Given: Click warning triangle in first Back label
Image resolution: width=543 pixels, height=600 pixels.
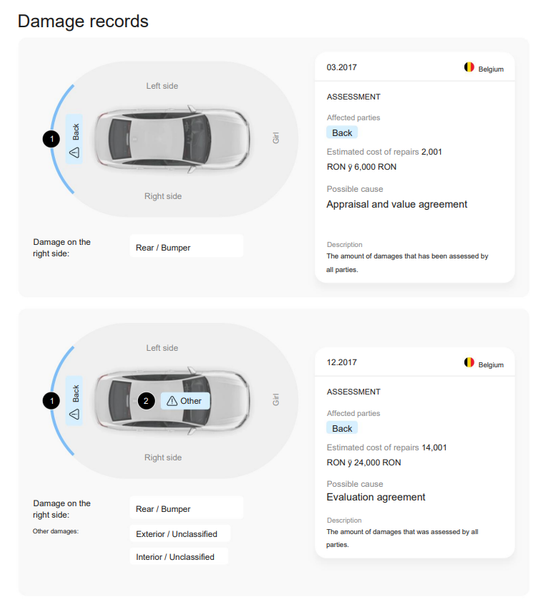Looking at the screenshot, I should point(74,153).
